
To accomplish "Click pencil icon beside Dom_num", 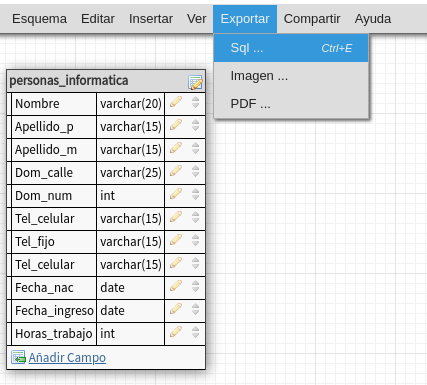I will tap(176, 194).
